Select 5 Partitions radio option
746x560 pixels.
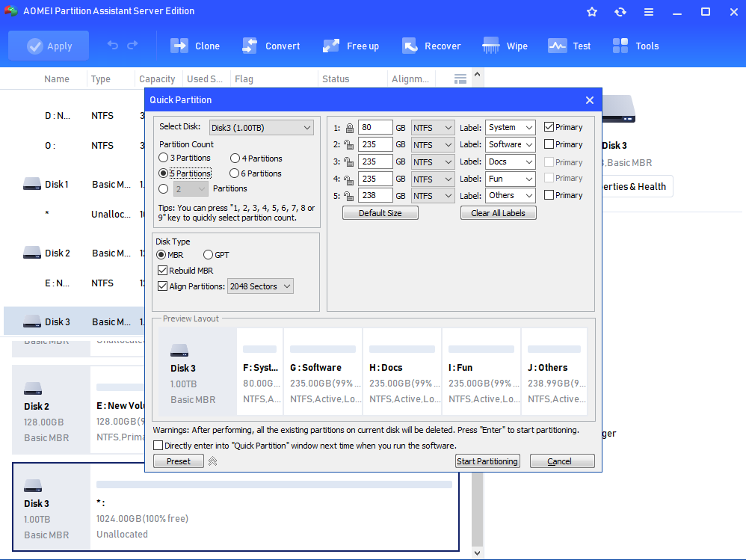pos(185,173)
